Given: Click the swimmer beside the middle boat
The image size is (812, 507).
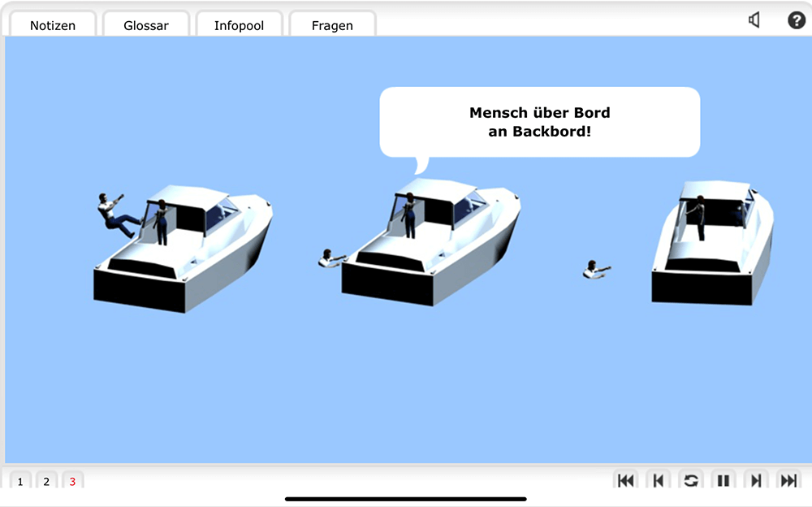Looking at the screenshot, I should tap(330, 259).
